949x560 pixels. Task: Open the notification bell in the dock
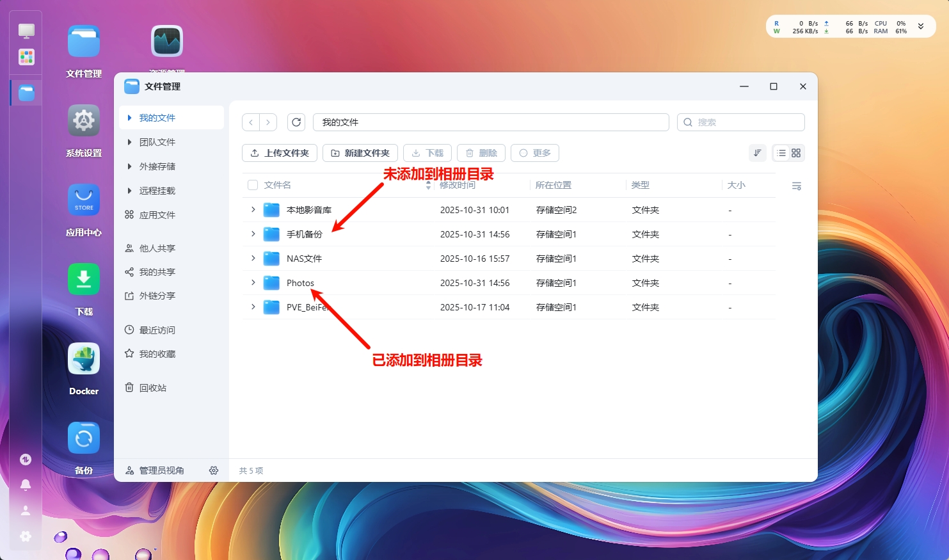click(26, 485)
